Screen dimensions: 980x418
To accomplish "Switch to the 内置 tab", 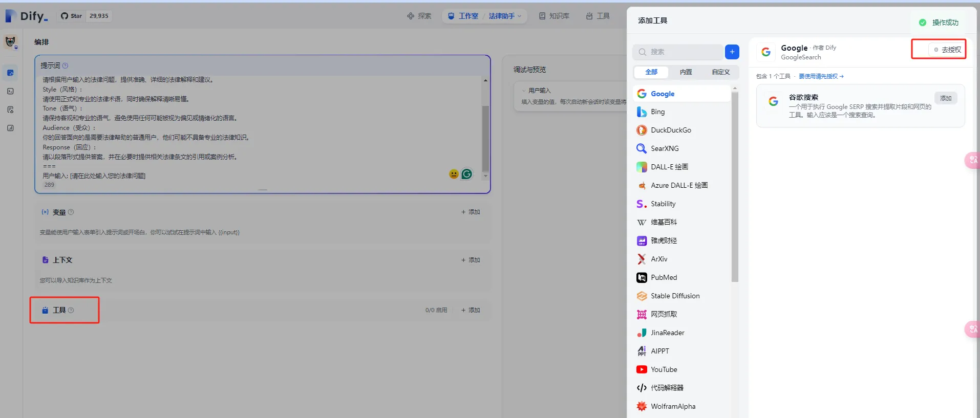I will (686, 72).
